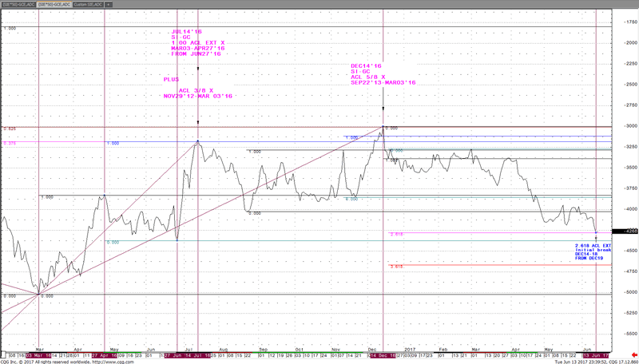Viewport: 639px width, 364px height.
Task: Open the inactive dark (SIE*50)-GCE,ADC tab
Action: [18, 4]
